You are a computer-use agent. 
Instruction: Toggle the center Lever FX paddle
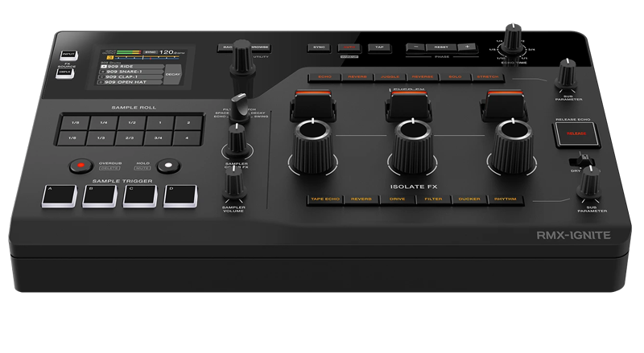[x=409, y=105]
